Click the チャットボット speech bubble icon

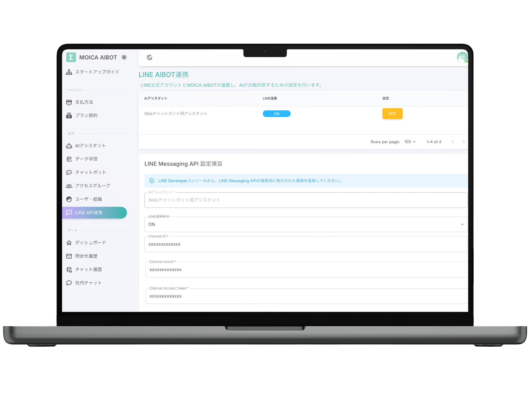(69, 172)
